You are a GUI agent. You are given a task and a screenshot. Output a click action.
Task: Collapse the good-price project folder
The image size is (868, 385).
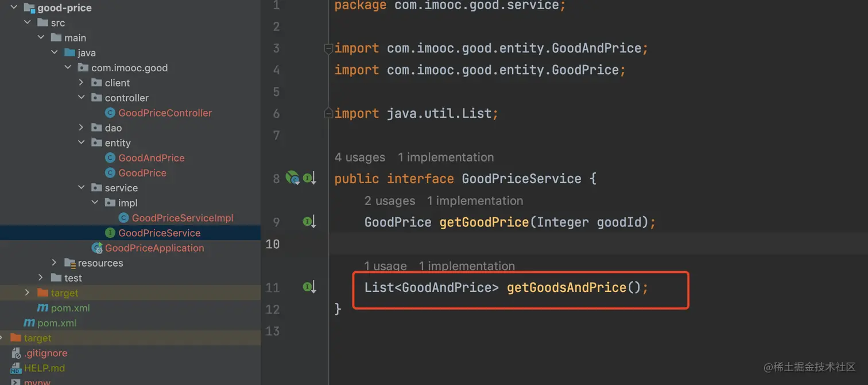click(x=14, y=7)
